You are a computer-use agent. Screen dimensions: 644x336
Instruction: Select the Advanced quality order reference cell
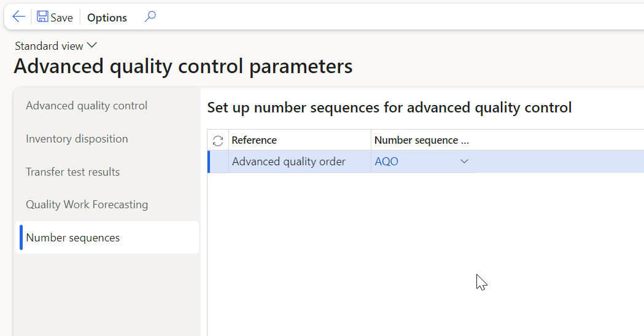tap(289, 162)
